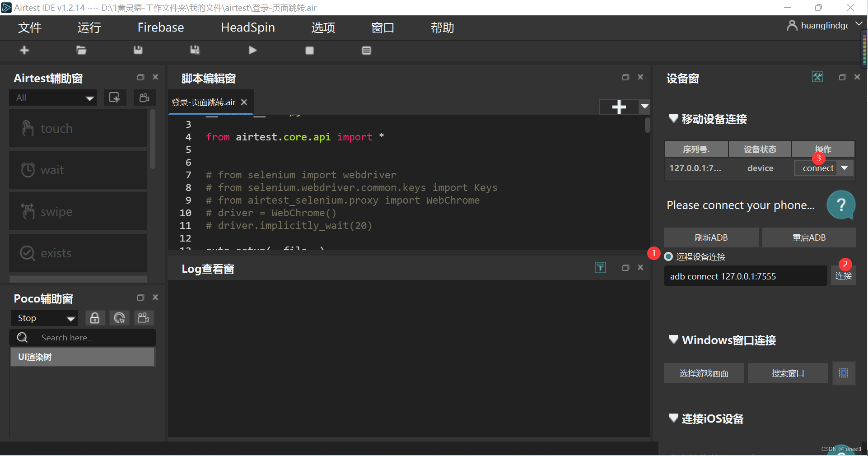Click the device panel tools icon
Image resolution: width=868 pixels, height=456 pixels.
tap(817, 77)
